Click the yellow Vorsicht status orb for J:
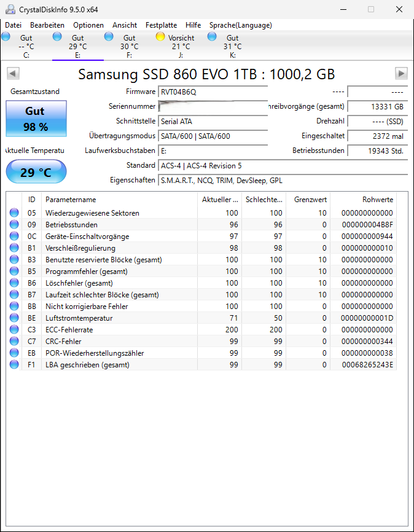 (x=160, y=36)
